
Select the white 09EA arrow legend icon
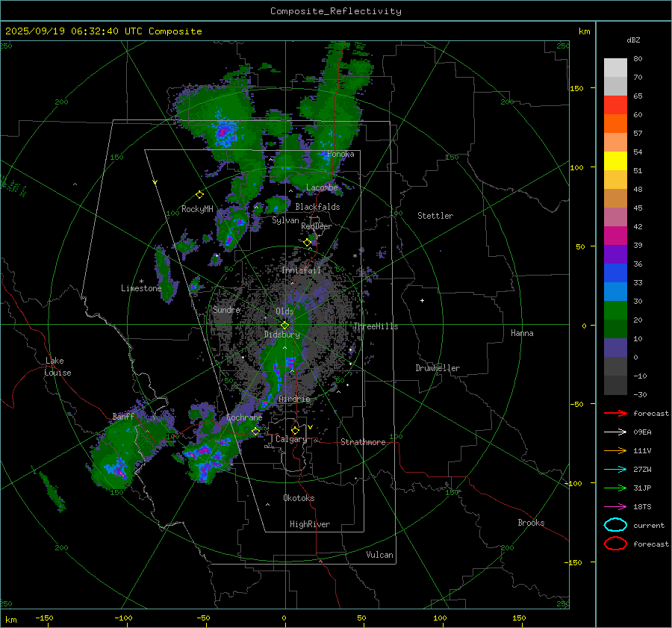click(615, 432)
